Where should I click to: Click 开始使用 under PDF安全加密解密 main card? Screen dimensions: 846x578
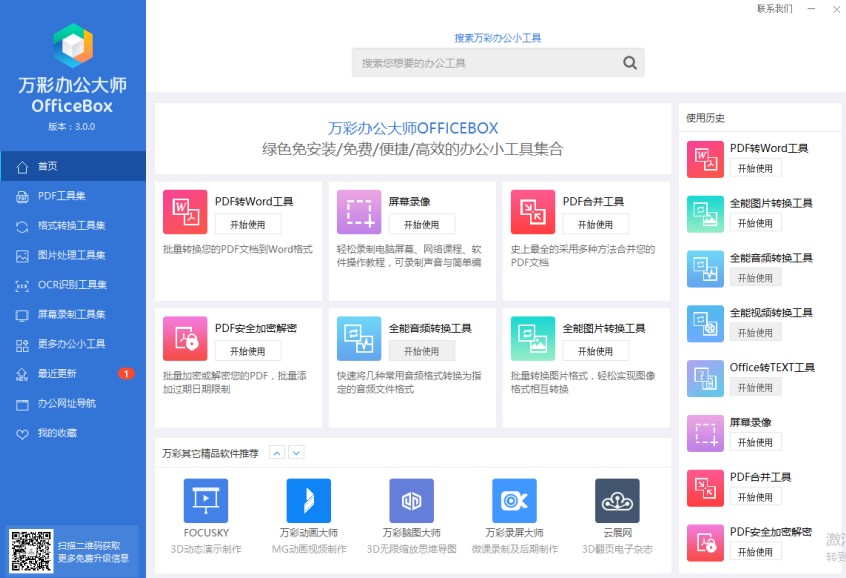pyautogui.click(x=248, y=351)
